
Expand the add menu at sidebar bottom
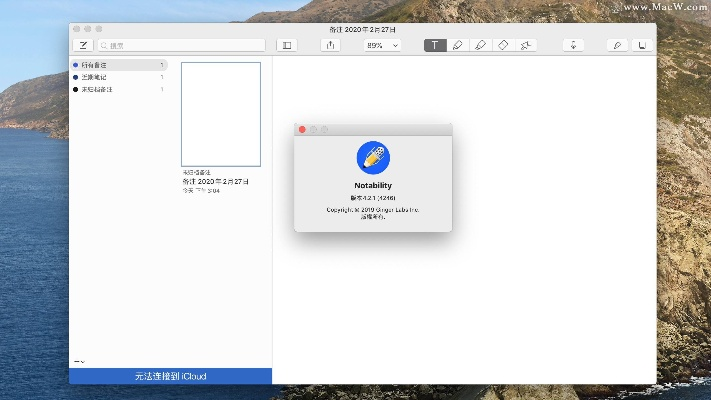tap(79, 361)
